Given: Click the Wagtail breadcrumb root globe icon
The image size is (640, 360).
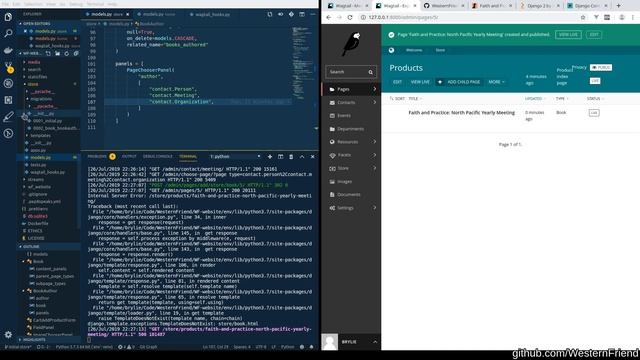Looking at the screenshot, I should [x=391, y=50].
